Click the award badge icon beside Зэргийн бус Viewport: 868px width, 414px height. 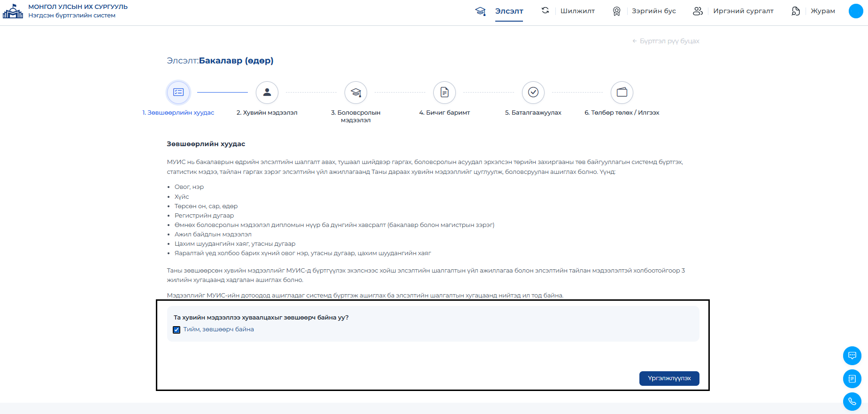pyautogui.click(x=616, y=11)
